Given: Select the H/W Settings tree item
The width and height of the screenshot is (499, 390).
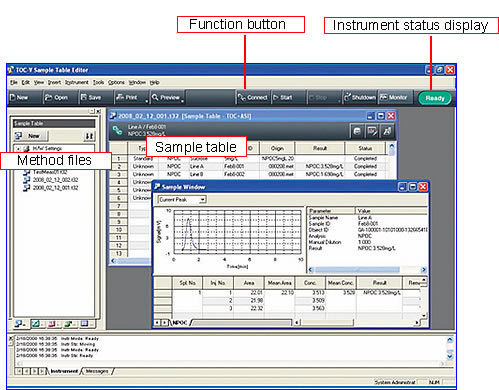Looking at the screenshot, I should coord(47,148).
